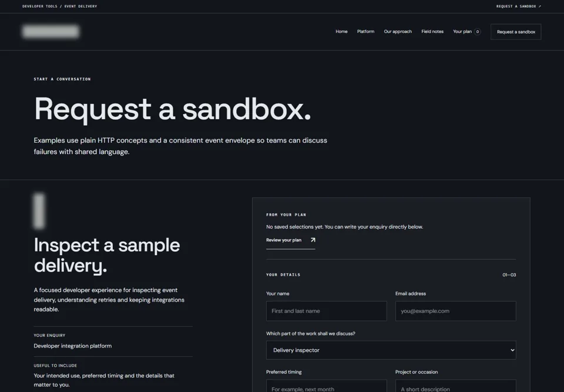Go to the Platform page
Image resolution: width=564 pixels, height=392 pixels.
(365, 32)
